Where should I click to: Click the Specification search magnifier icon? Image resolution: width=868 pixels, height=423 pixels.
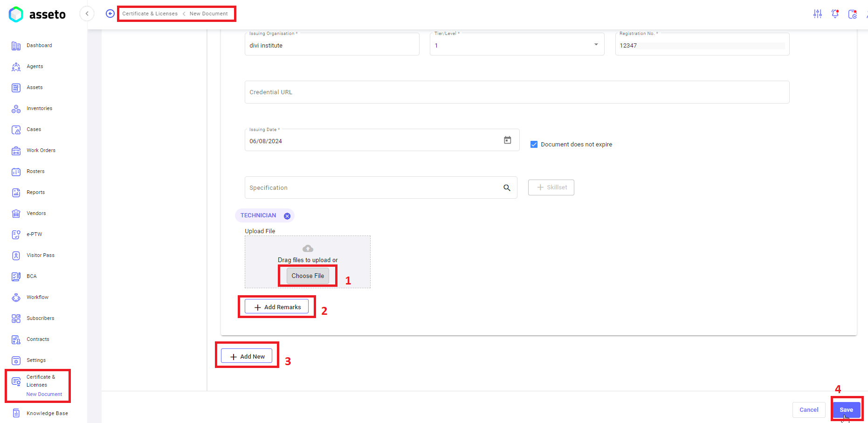click(507, 188)
